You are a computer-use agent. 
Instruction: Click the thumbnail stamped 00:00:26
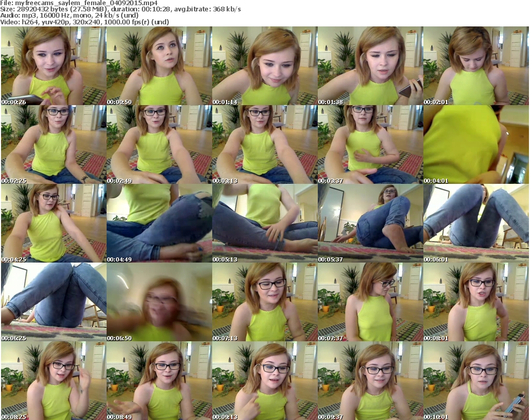pos(53,66)
